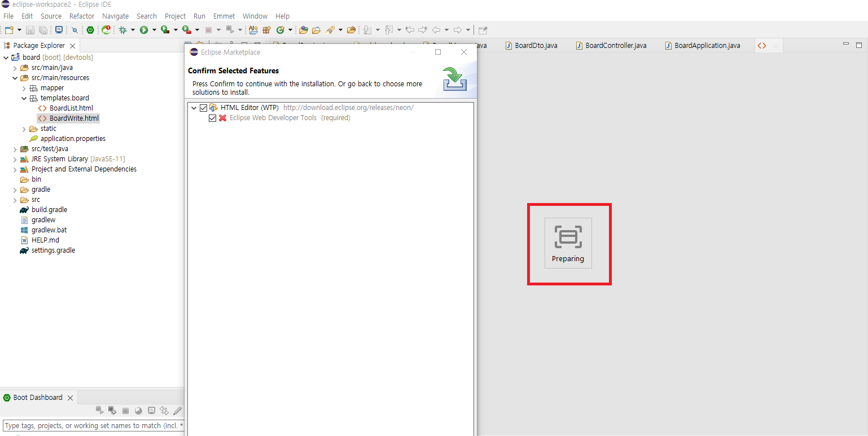Maximize the Eclipse Marketplace dialog
Screen dimensions: 868x436
pos(438,52)
